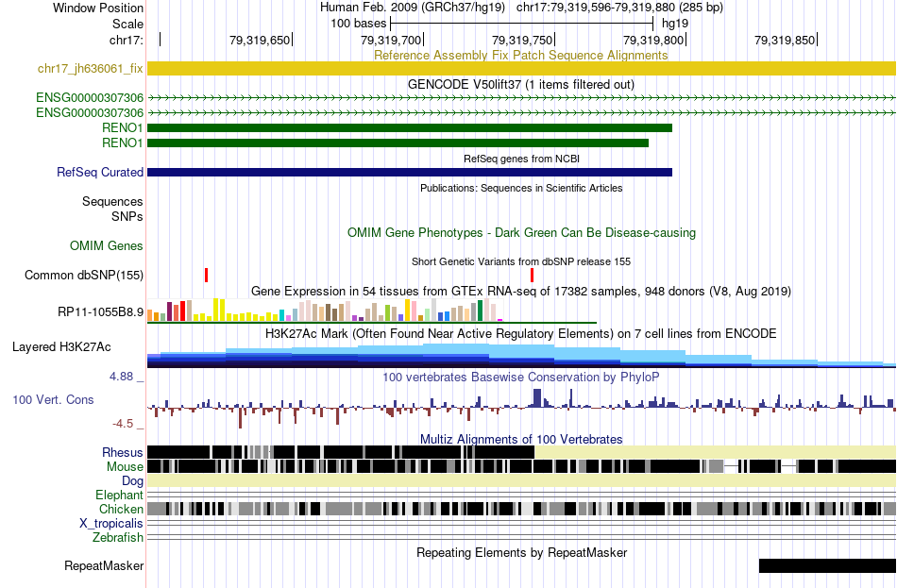Viewport: 897px width, 588px height.
Task: Select the black RepeatMasker element bar
Action: (x=827, y=565)
